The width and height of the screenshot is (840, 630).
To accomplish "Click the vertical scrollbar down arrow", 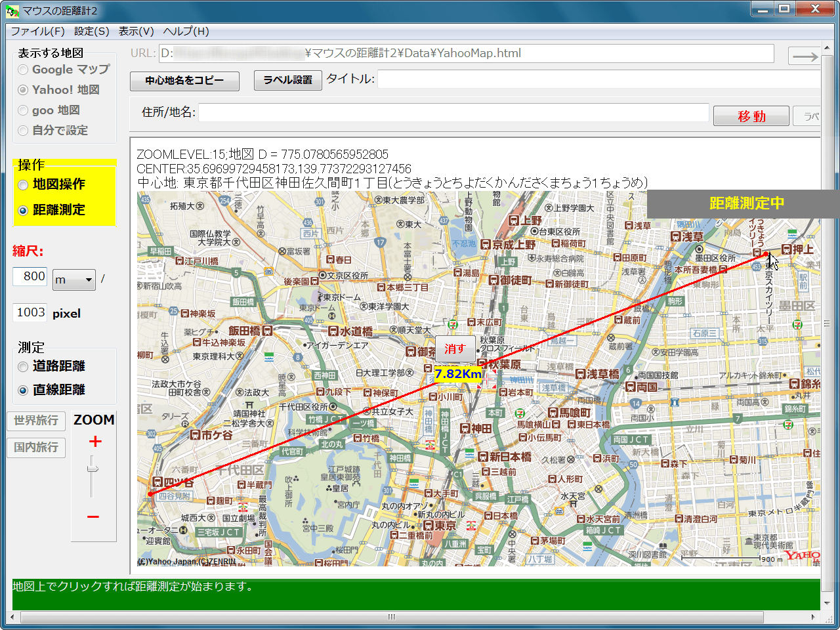I will (828, 603).
